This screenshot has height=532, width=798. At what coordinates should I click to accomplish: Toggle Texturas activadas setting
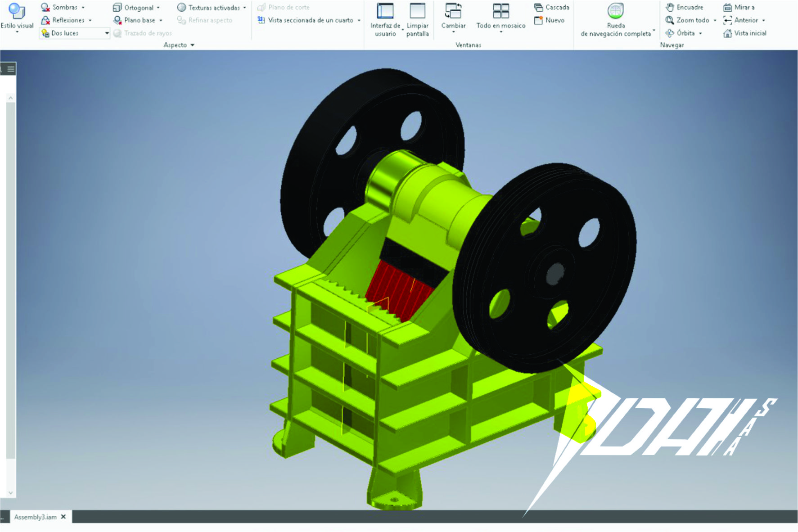coord(181,7)
